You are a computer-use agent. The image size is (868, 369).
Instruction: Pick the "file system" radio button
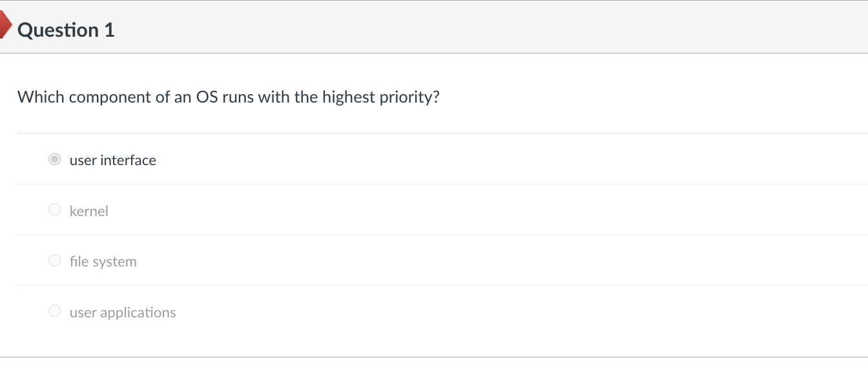pyautogui.click(x=55, y=261)
